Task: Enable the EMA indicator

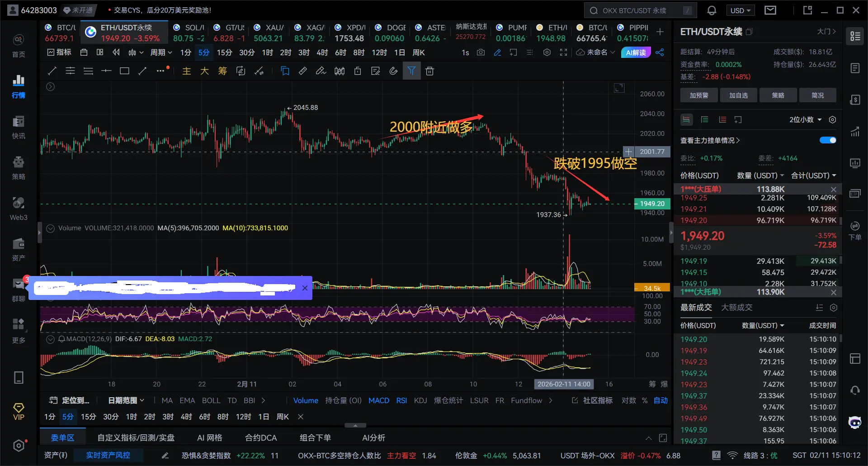Action: 187,400
